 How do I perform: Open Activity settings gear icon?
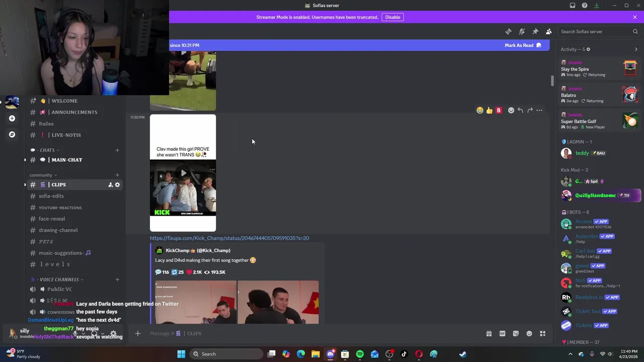point(588,49)
